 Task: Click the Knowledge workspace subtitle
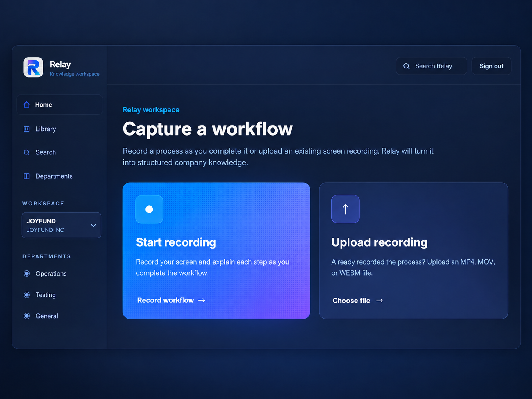[x=75, y=74]
